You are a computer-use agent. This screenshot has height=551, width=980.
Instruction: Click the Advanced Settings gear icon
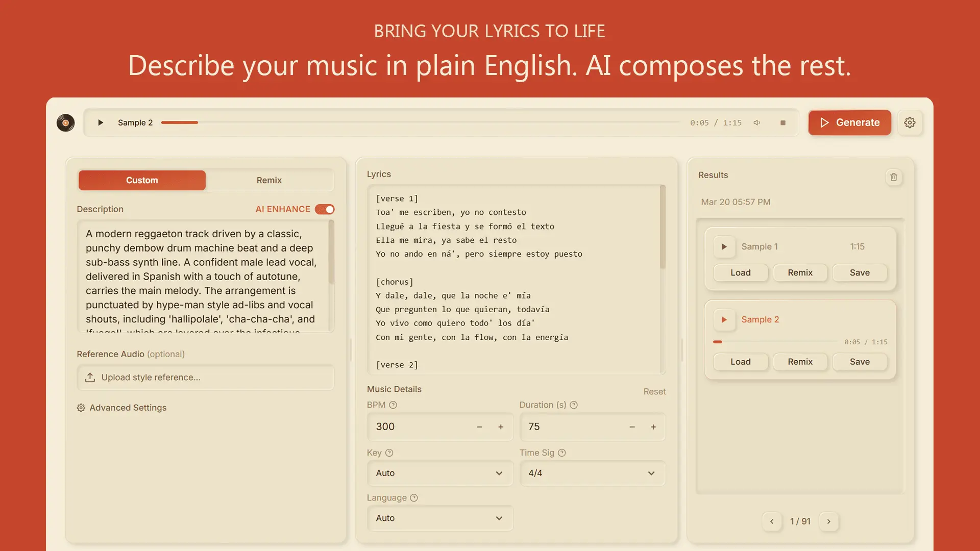[81, 408]
